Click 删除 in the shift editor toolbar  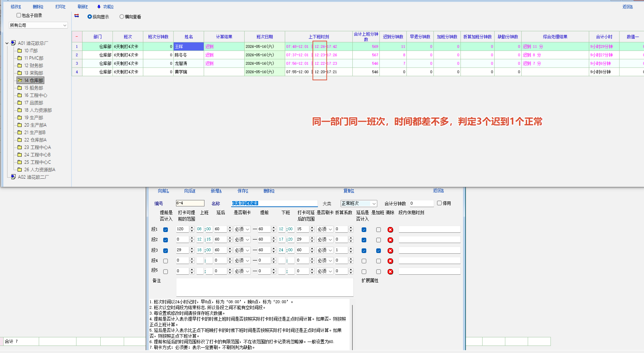(x=269, y=191)
